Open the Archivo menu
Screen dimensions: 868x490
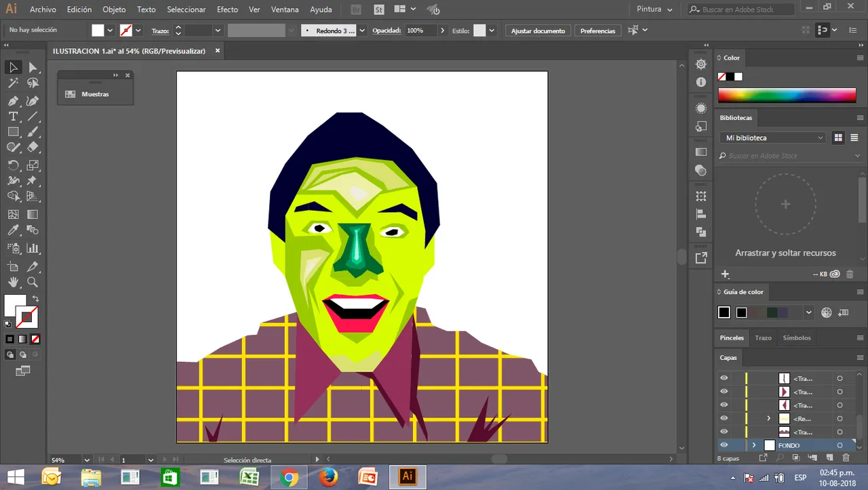(x=43, y=9)
